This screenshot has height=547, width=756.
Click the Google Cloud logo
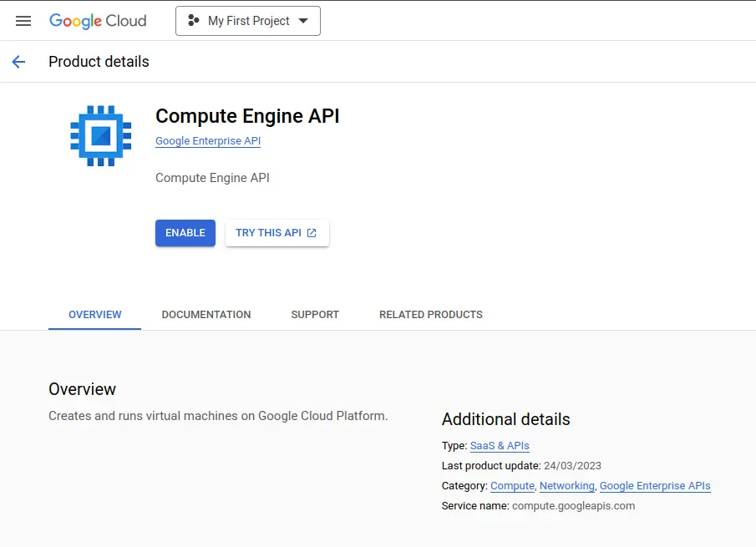click(x=98, y=21)
